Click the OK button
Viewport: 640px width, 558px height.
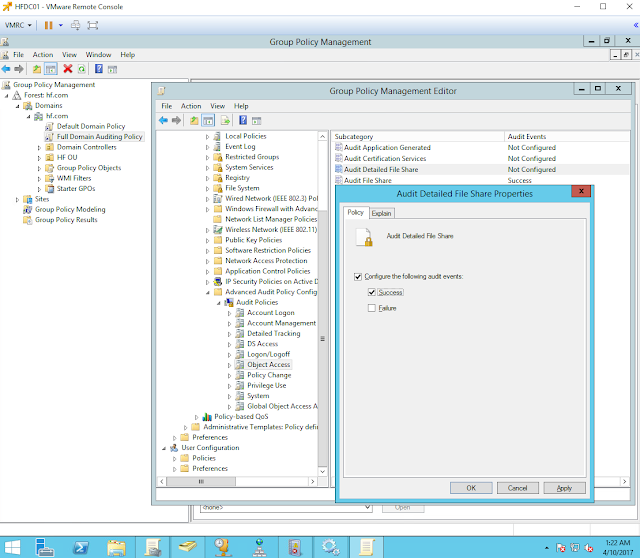pos(471,488)
